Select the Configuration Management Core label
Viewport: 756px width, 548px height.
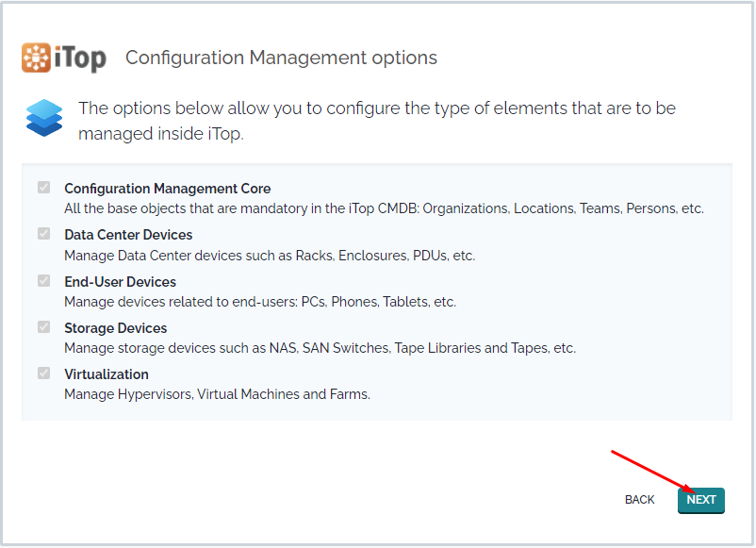tap(168, 188)
